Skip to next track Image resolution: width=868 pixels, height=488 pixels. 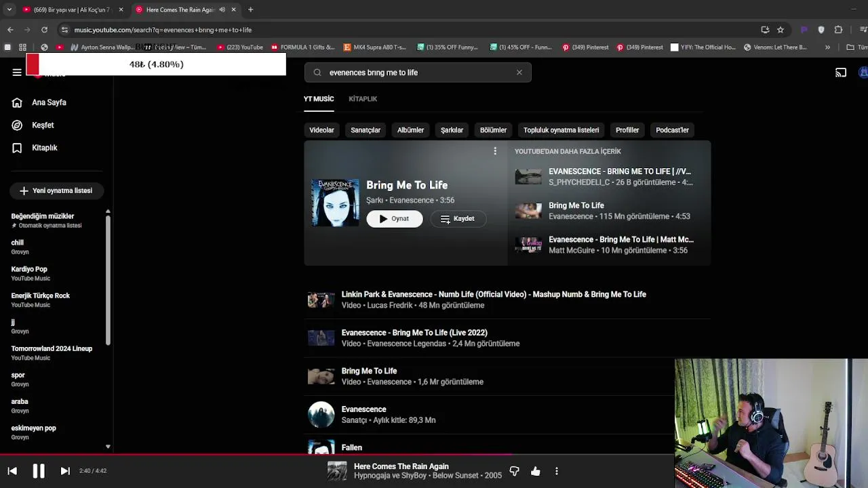(65, 471)
